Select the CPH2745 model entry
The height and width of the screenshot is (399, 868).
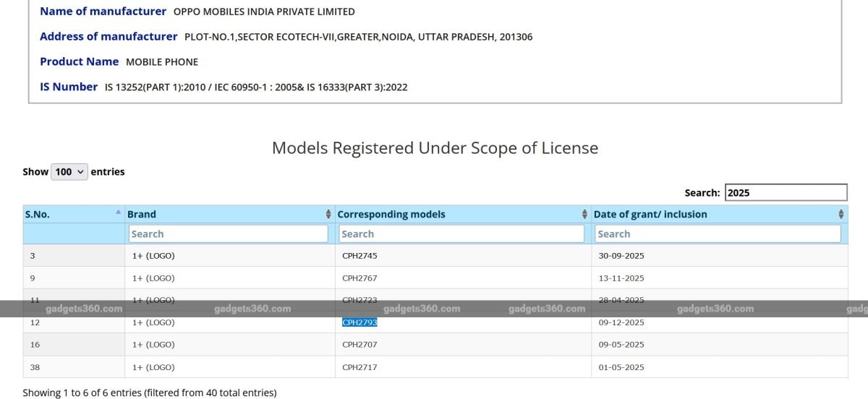click(x=359, y=256)
